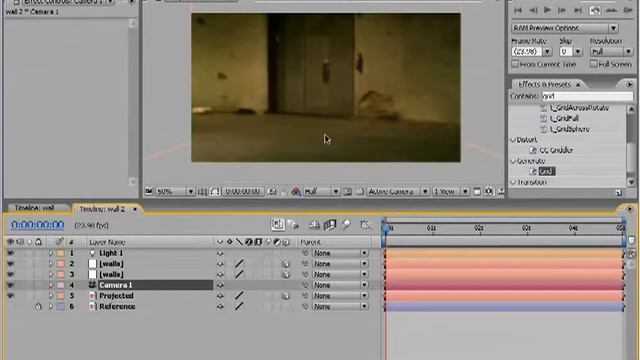The image size is (640, 360).
Task: Select t_GridAcrossRotate preset
Action: point(579,108)
